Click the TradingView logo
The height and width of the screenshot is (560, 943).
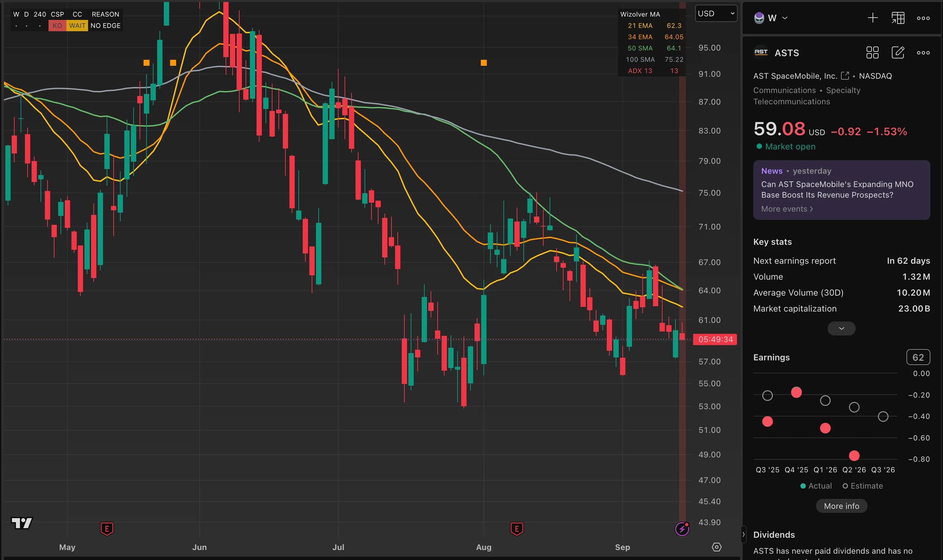coord(22,523)
